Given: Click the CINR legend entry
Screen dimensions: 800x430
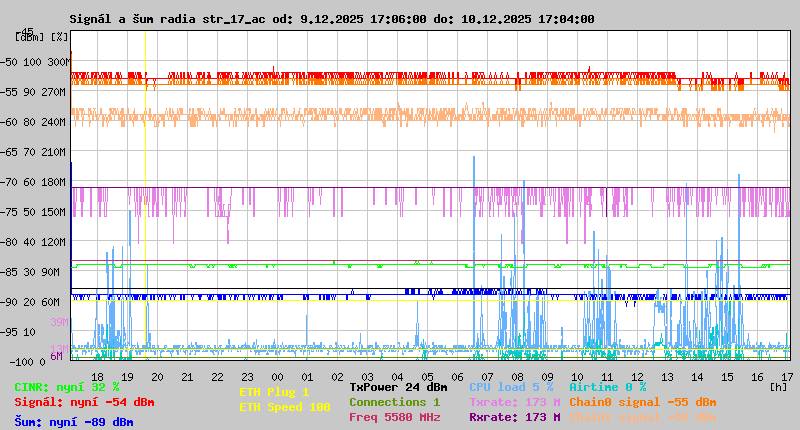Looking at the screenshot, I should pyautogui.click(x=67, y=386).
